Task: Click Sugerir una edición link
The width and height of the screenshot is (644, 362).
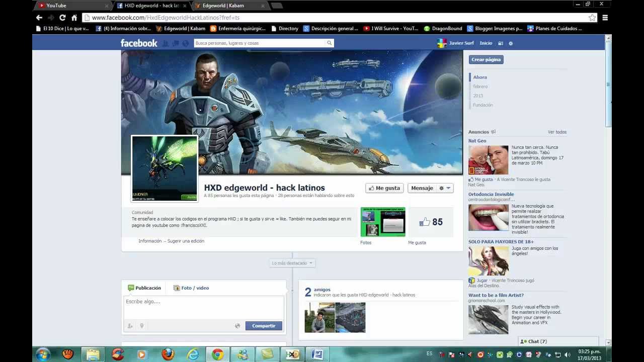Action: point(186,241)
